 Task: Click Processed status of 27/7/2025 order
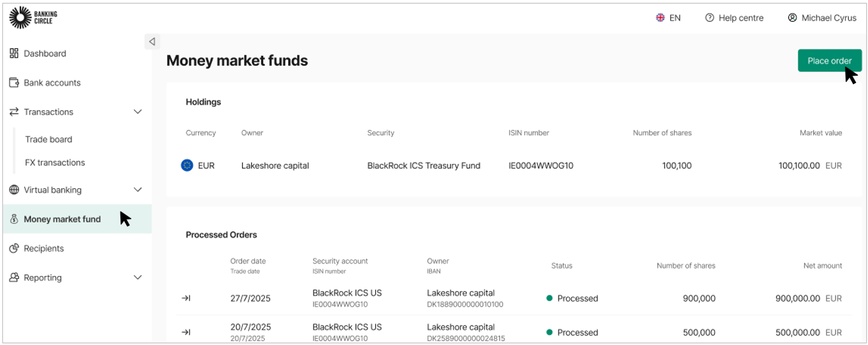pyautogui.click(x=572, y=298)
